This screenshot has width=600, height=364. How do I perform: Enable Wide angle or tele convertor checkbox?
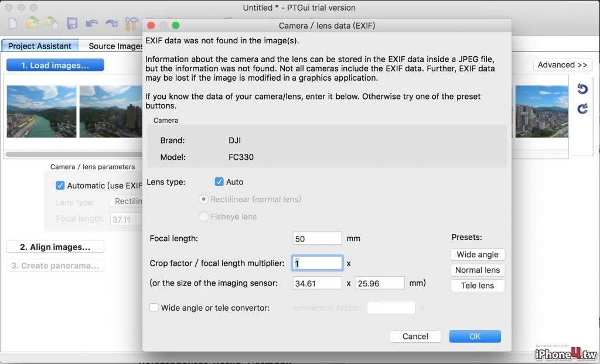pos(154,307)
